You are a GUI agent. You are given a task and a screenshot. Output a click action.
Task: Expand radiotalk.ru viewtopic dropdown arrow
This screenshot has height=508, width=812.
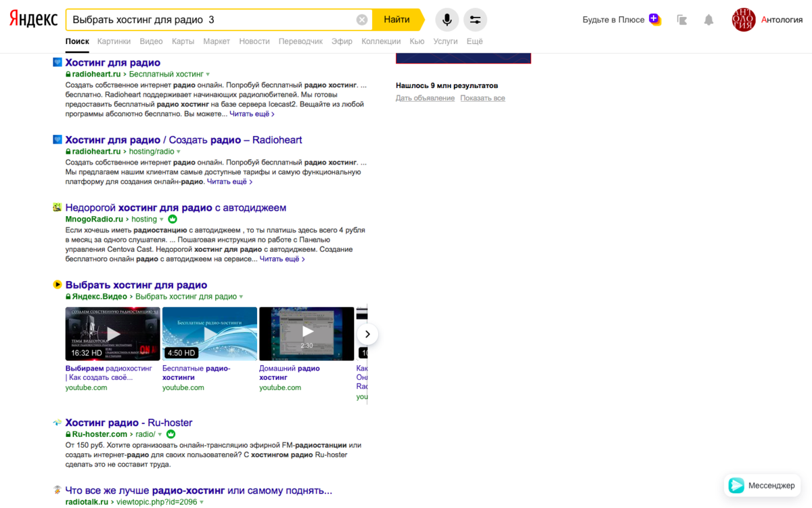pyautogui.click(x=202, y=502)
